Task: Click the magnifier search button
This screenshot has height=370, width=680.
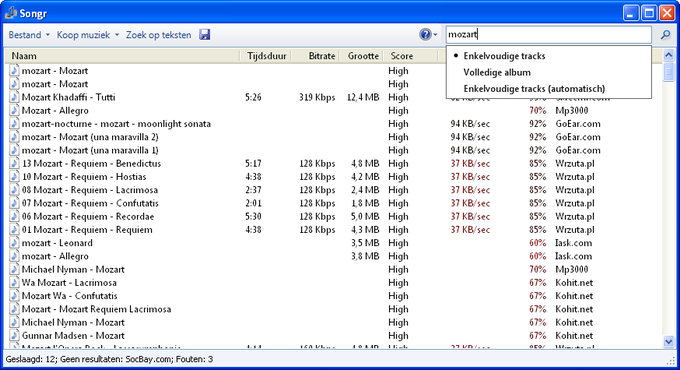Action: 666,35
